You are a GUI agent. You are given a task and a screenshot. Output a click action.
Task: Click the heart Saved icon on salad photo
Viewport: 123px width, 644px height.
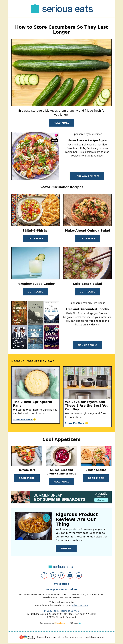pos(56,135)
